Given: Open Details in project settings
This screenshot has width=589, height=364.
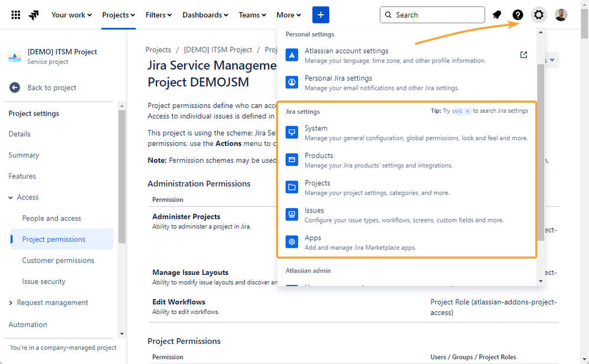Looking at the screenshot, I should 19,134.
